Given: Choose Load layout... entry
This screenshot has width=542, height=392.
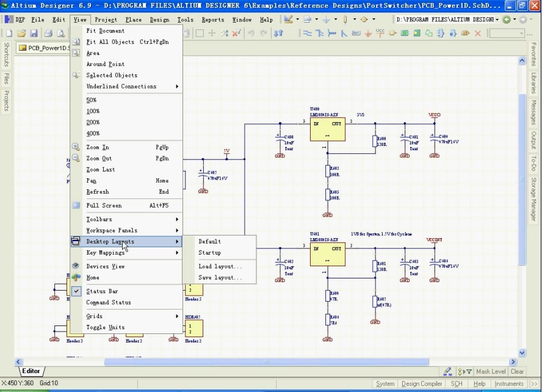Looking at the screenshot, I should pos(220,266).
